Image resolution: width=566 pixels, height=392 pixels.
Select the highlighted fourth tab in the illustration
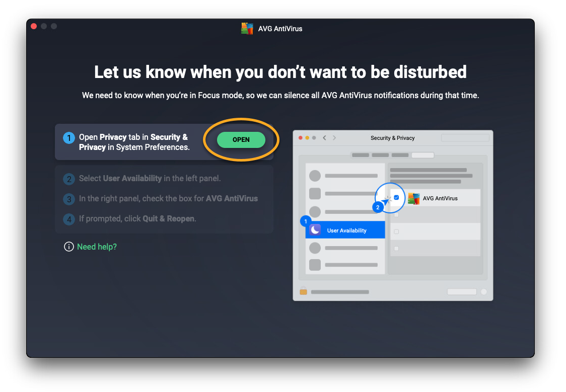coord(422,155)
